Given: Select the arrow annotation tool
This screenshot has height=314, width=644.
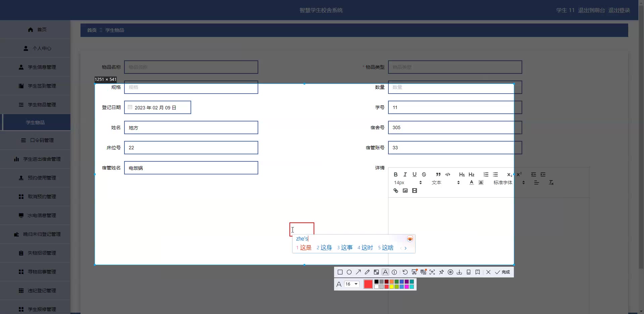Looking at the screenshot, I should pyautogui.click(x=358, y=272).
